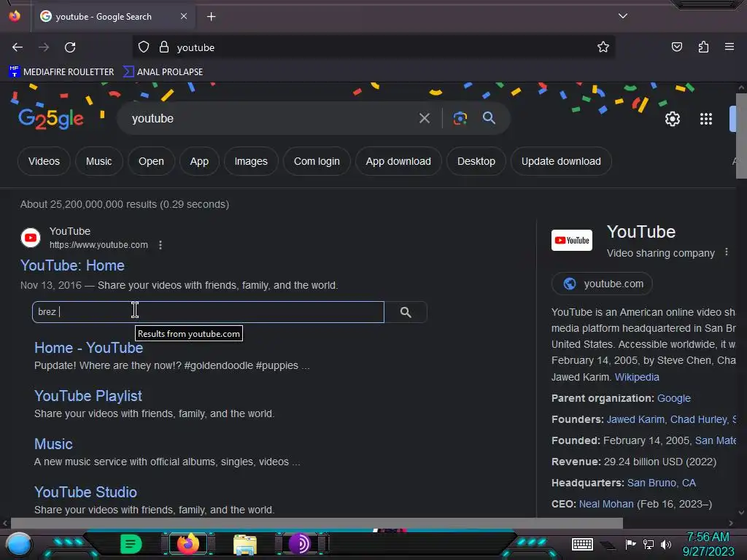
Task: Focus the main Google search input
Action: [271, 118]
